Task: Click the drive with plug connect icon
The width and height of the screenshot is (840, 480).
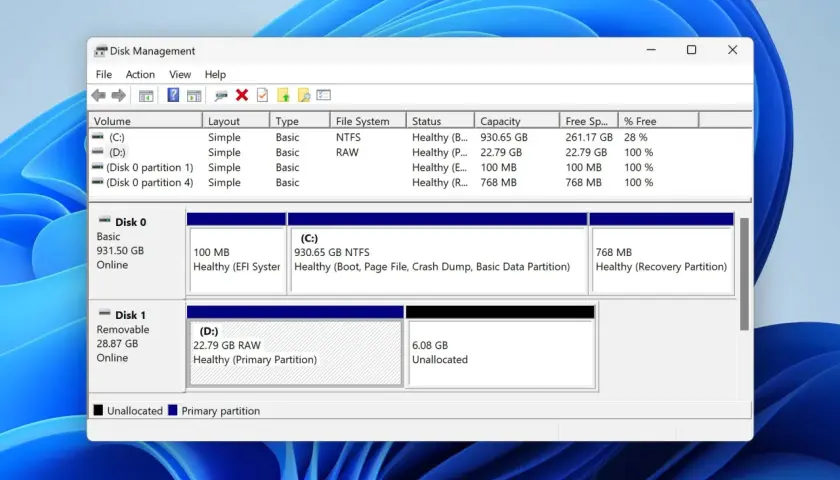Action: point(221,96)
